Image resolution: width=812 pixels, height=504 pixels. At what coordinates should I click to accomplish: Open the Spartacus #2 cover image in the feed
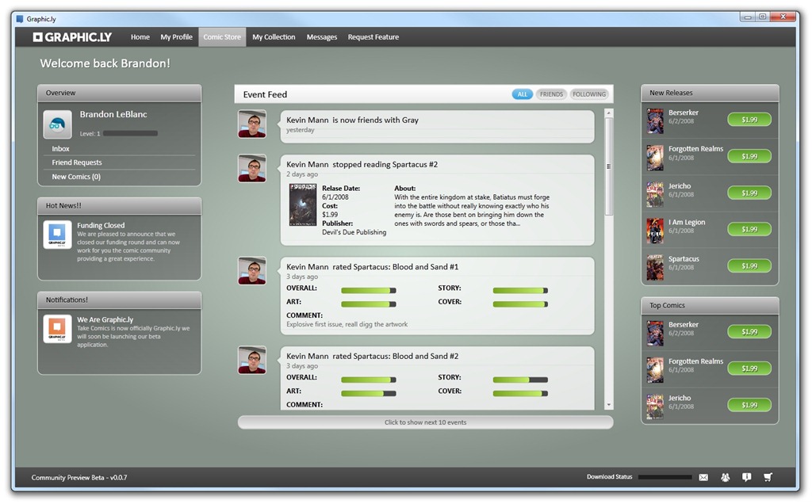(x=303, y=205)
